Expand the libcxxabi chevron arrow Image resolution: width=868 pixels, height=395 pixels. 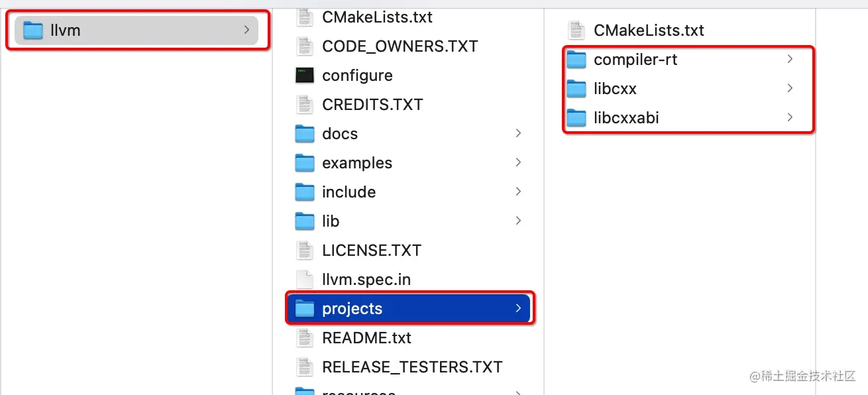790,117
